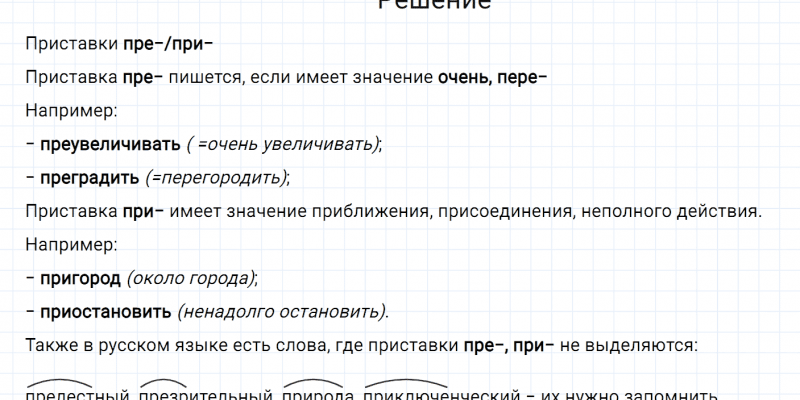Select the bold word пригород
The width and height of the screenshot is (800, 400).
pos(81,277)
